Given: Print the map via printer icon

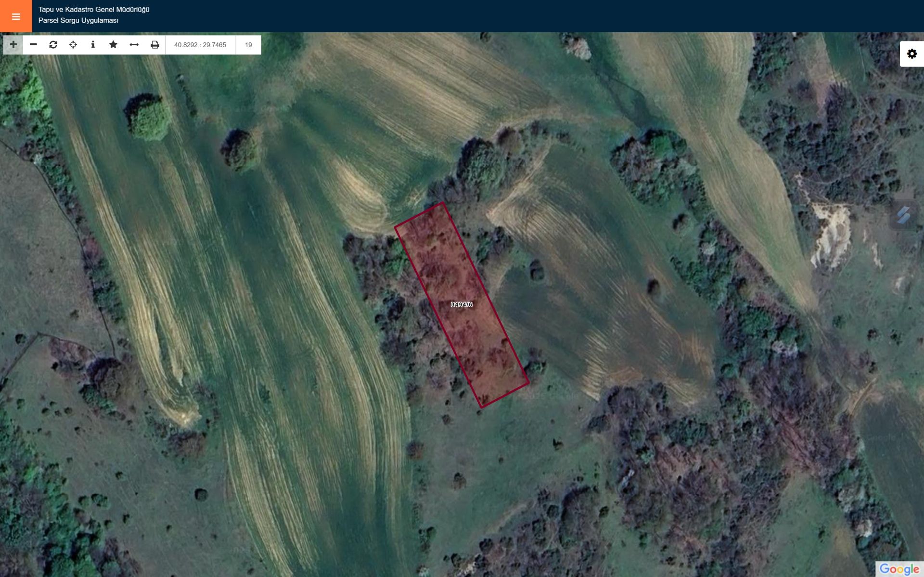Looking at the screenshot, I should [x=154, y=45].
